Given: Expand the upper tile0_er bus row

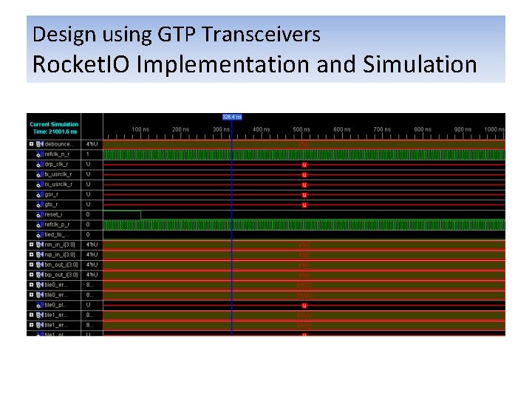Looking at the screenshot, I should pyautogui.click(x=31, y=284).
